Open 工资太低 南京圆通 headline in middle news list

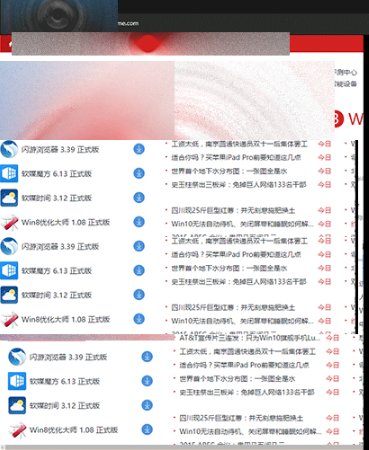tap(239, 241)
